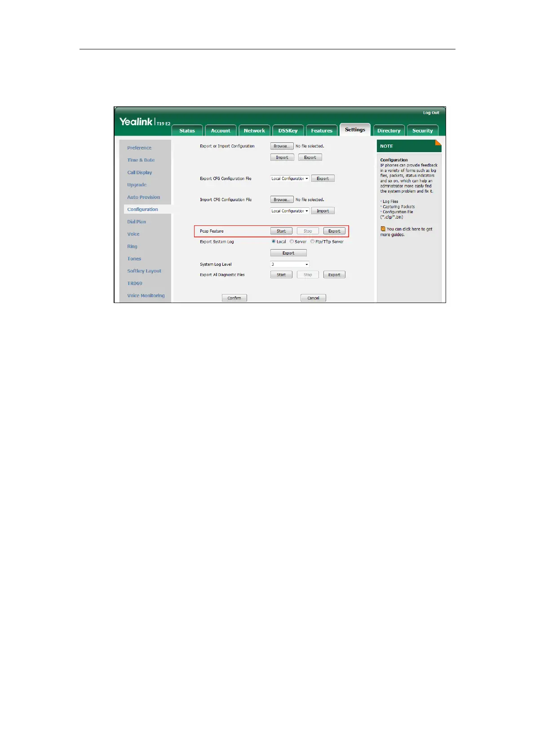Image resolution: width=535 pixels, height=756 pixels.
Task: Switch to the Network tab
Action: click(254, 131)
